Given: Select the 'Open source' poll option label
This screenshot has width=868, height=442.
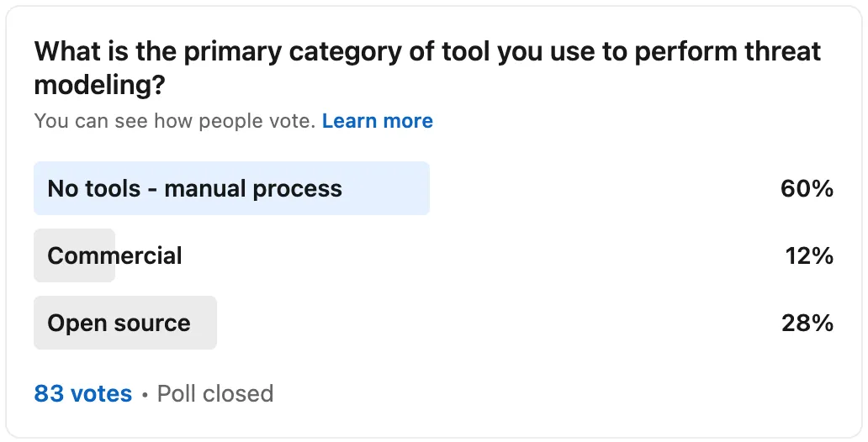Looking at the screenshot, I should [x=119, y=323].
